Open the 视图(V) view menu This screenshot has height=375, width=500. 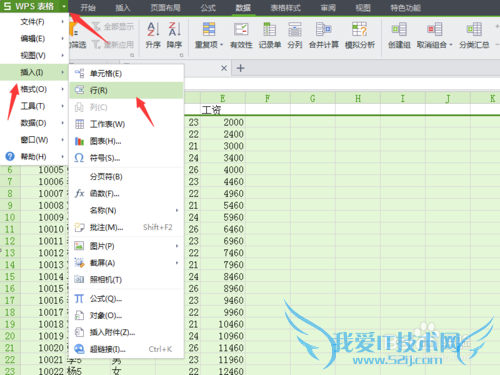[34, 55]
